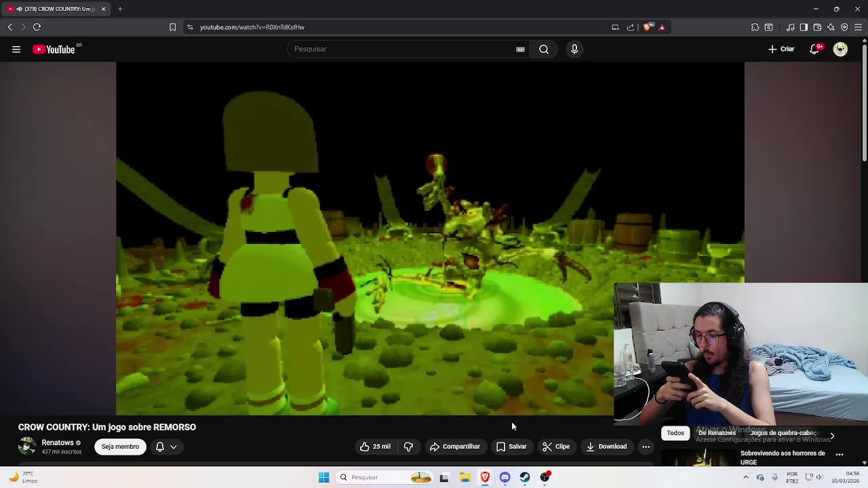
Task: Expand the notification bell subscription dropdown
Action: 167,447
